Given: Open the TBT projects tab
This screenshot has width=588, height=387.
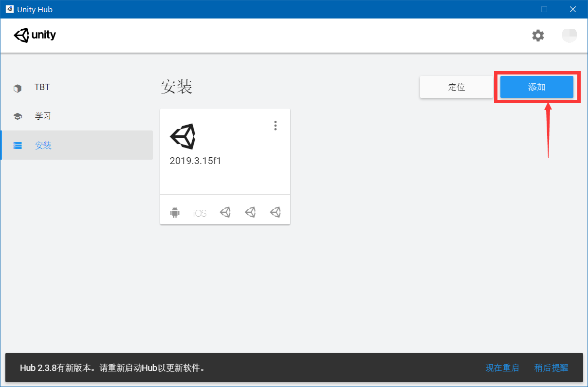Looking at the screenshot, I should 77,88.
